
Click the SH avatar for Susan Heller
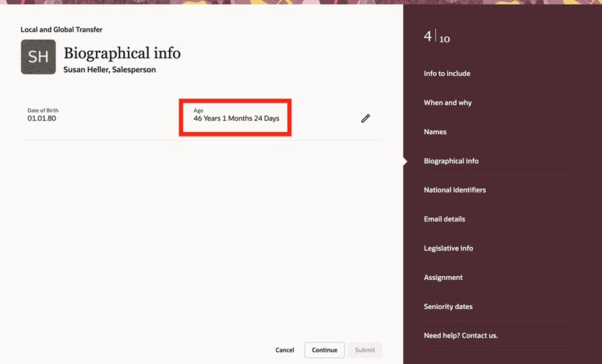tap(38, 57)
